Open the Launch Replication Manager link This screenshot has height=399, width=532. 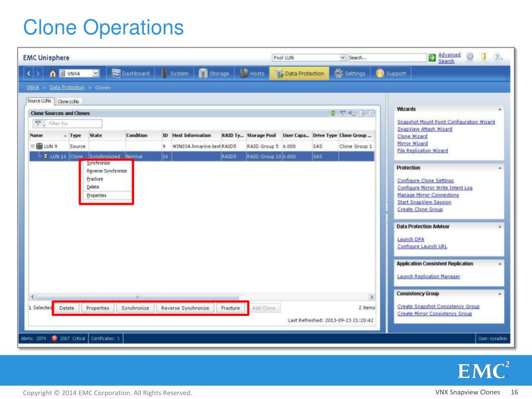pyautogui.click(x=429, y=276)
